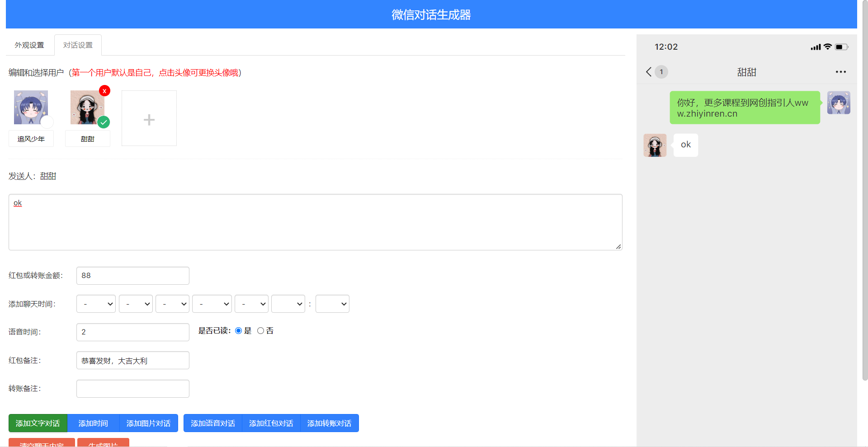
Task: Open the second chat time dropdown
Action: [136, 304]
